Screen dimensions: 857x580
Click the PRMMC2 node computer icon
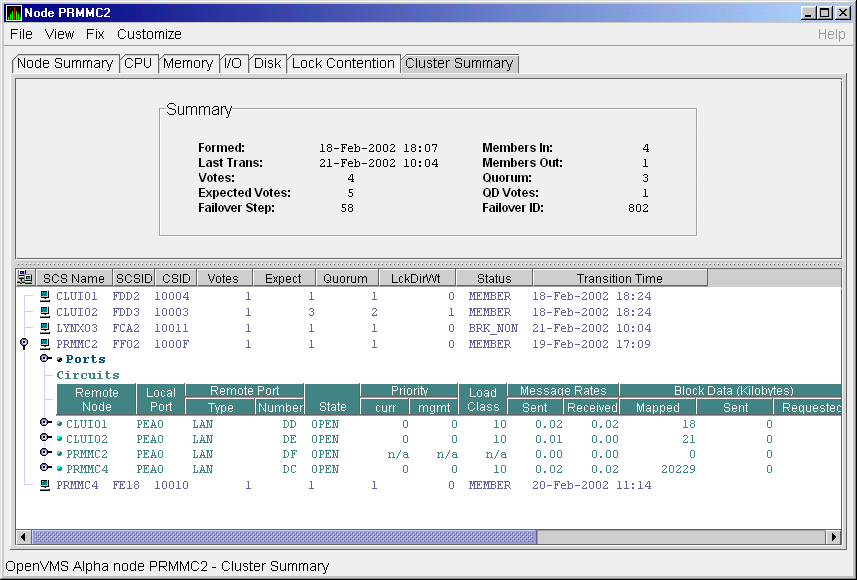coord(45,344)
